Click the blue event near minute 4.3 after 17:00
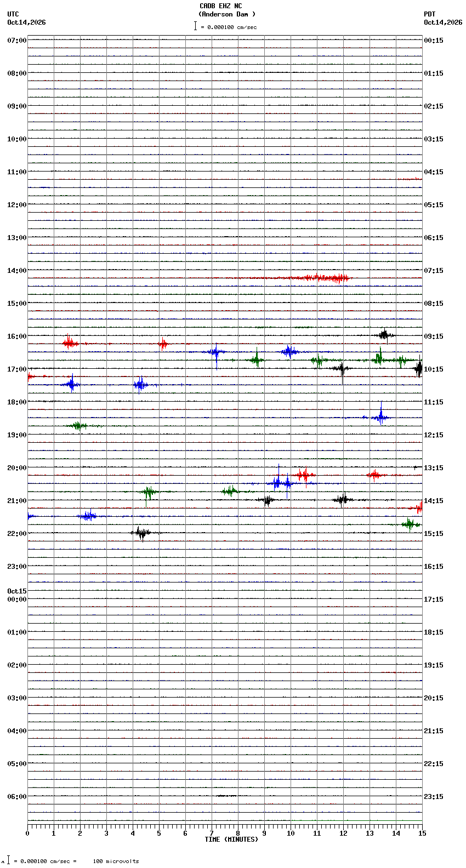 [x=140, y=385]
